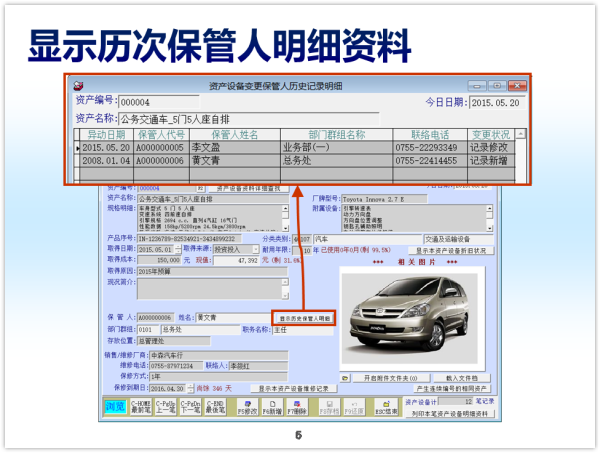Viewport: 600px width, 453px height.
Task: Click the 附属设备 list scroll up arrow
Action: 489,209
